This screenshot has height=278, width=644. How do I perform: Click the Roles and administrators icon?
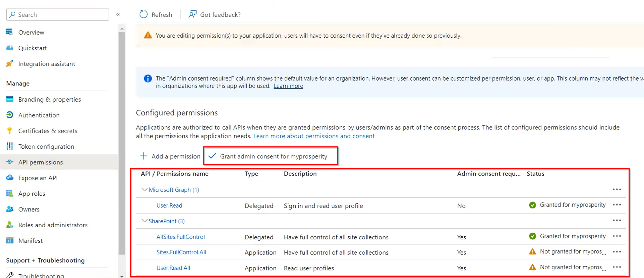(x=10, y=225)
